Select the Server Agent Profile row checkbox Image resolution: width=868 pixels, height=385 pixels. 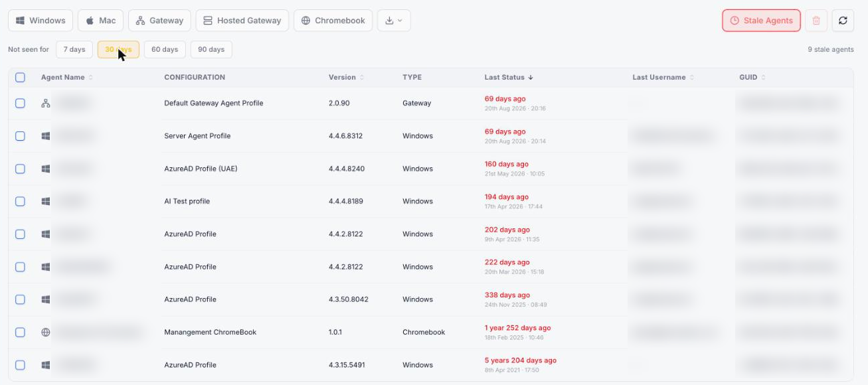tap(20, 136)
